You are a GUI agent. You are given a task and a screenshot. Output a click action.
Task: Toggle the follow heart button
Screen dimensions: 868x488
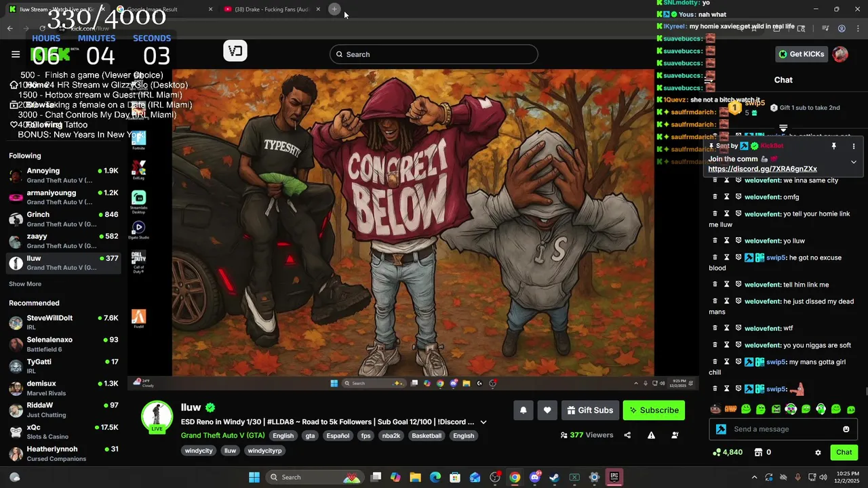click(547, 410)
